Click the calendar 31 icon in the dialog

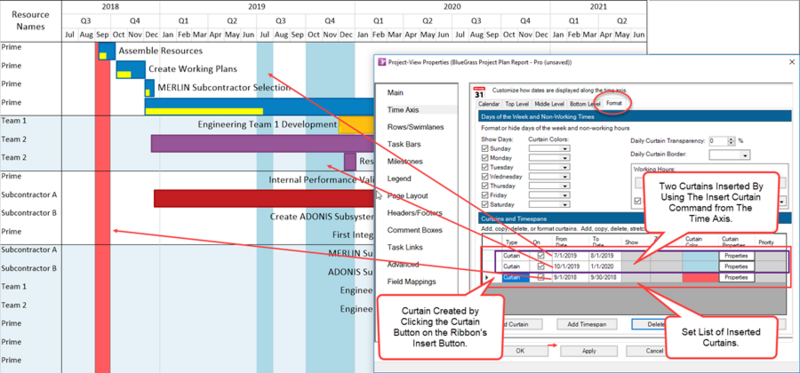(x=479, y=91)
